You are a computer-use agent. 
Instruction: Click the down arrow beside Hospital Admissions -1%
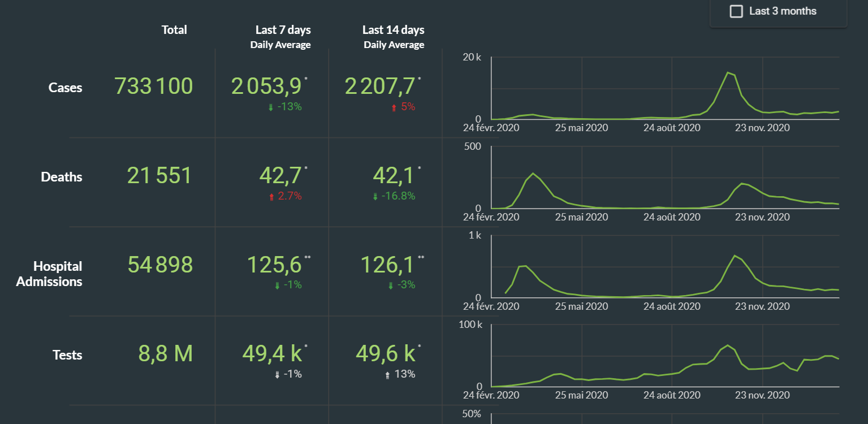pyautogui.click(x=277, y=285)
